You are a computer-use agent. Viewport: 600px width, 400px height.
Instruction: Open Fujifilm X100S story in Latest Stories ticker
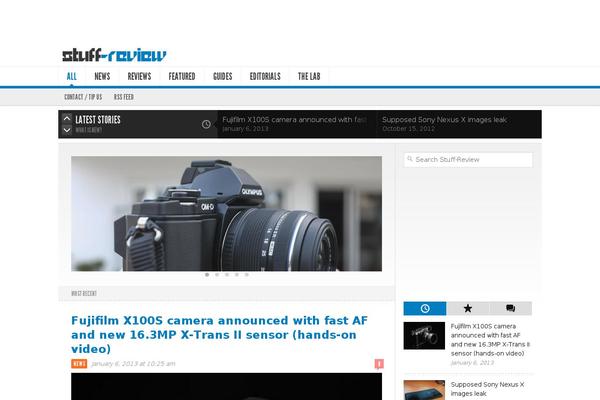click(294, 120)
